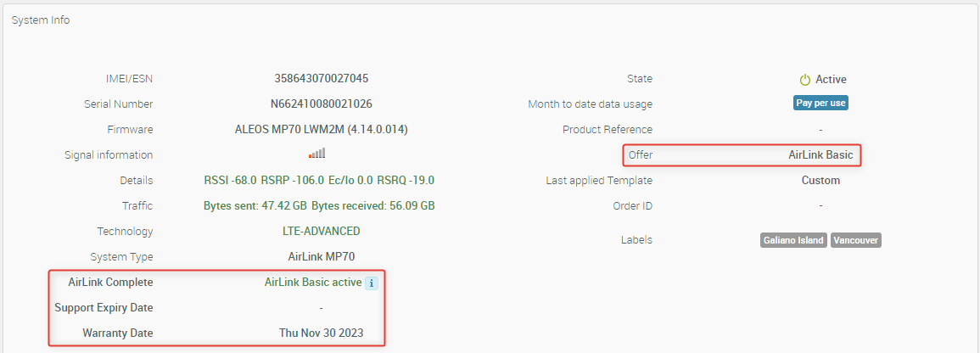Click the IMEI/ESN number 358643070027045
This screenshot has width=980, height=353.
[321, 79]
